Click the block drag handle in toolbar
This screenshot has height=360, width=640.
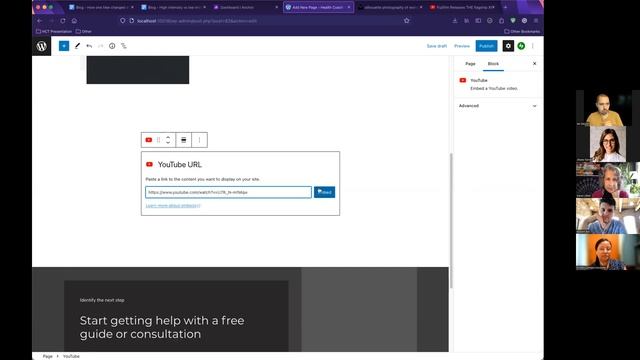(159, 140)
